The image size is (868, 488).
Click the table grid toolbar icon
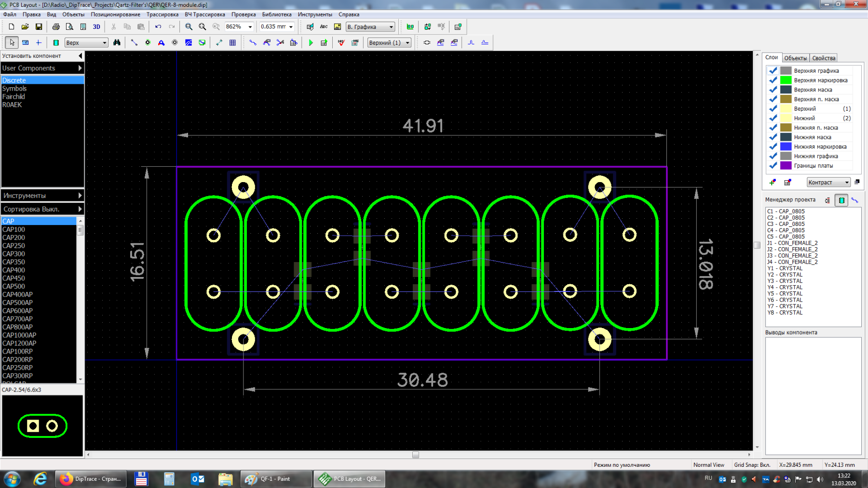[x=232, y=43]
